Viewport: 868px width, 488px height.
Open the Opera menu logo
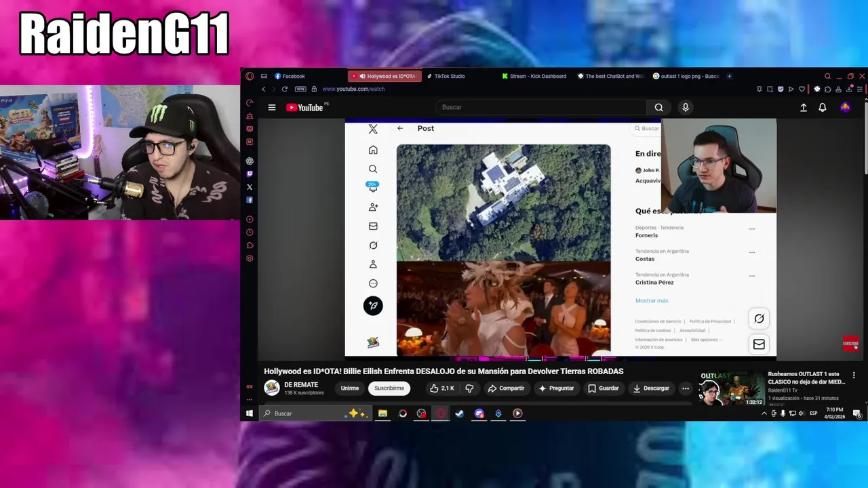click(x=250, y=76)
